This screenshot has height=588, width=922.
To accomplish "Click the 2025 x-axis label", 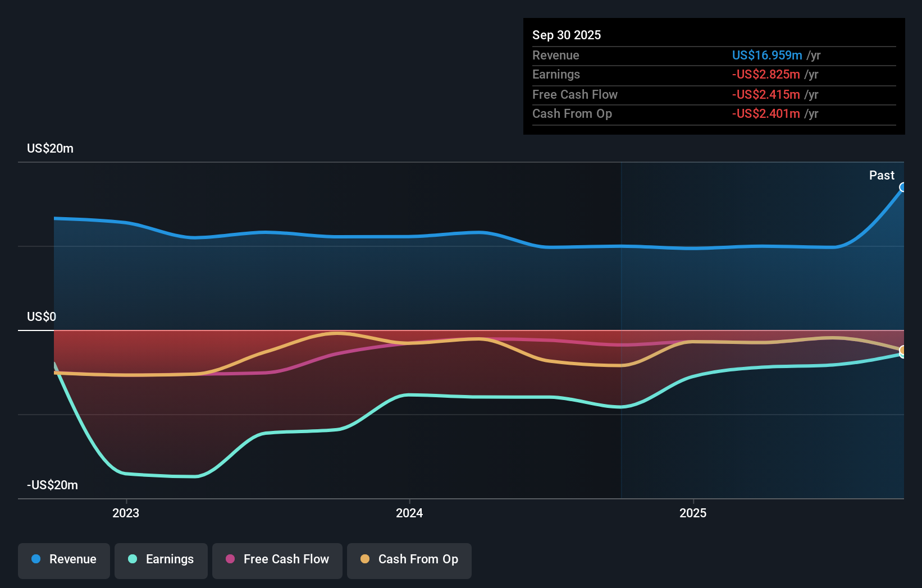I will point(693,513).
